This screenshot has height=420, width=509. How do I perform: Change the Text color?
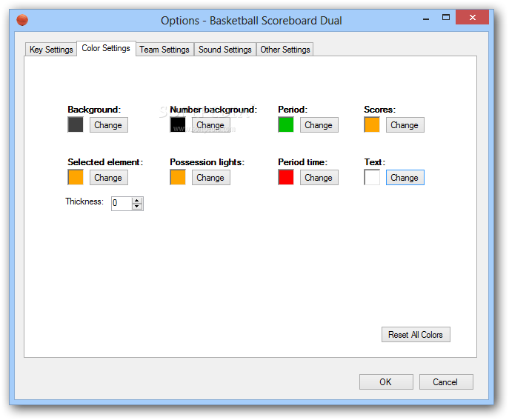point(405,178)
